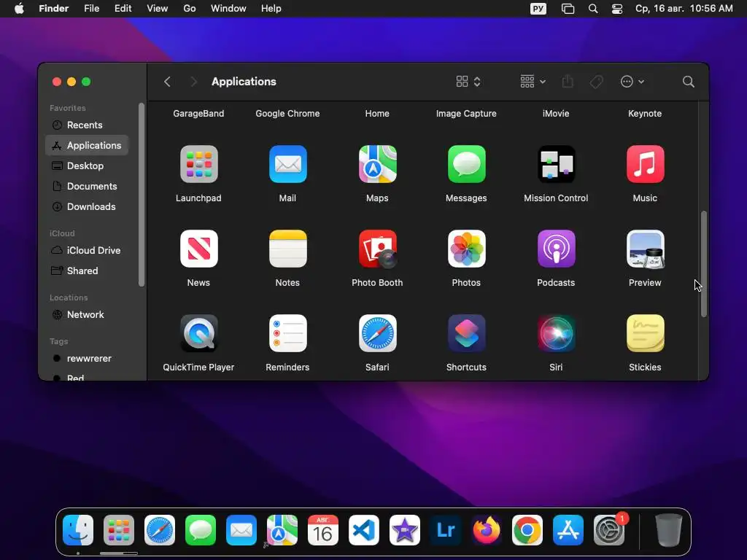Select the Music app icon
Screen dimensions: 747x560
point(645,164)
